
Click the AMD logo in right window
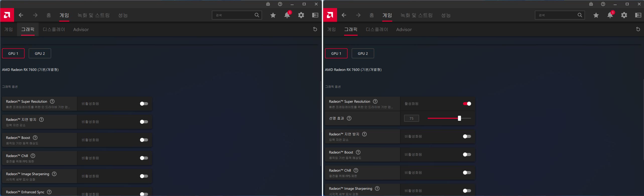coord(330,15)
